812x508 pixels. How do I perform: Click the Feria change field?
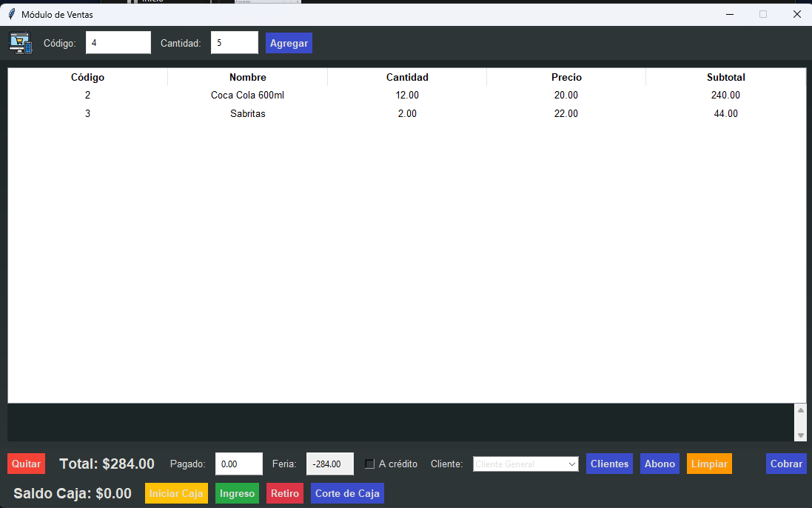[x=330, y=464]
